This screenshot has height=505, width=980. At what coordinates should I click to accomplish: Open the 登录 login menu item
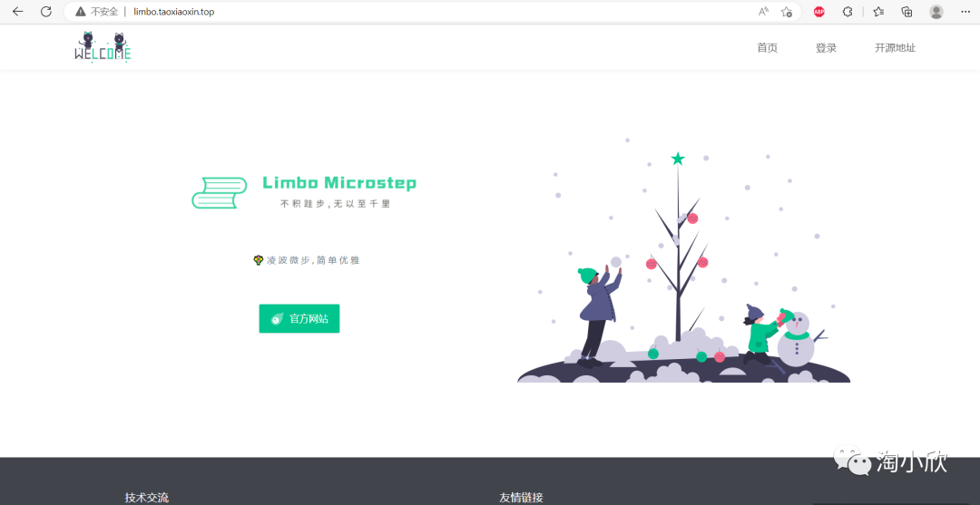point(826,48)
